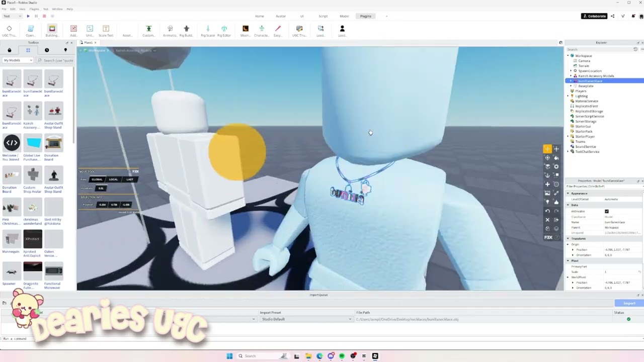644x362 pixels.
Task: Select the F3X Lighting bulb tool
Action: [547, 202]
